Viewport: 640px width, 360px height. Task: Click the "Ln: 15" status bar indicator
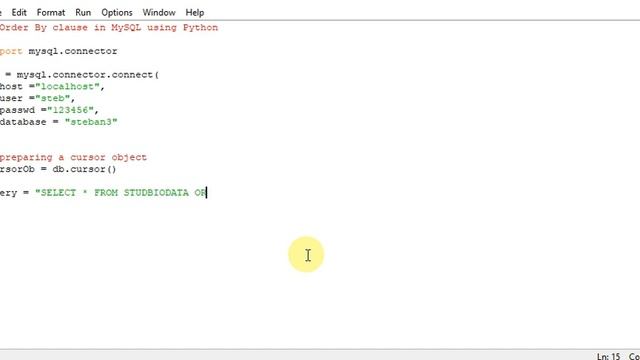coord(608,356)
